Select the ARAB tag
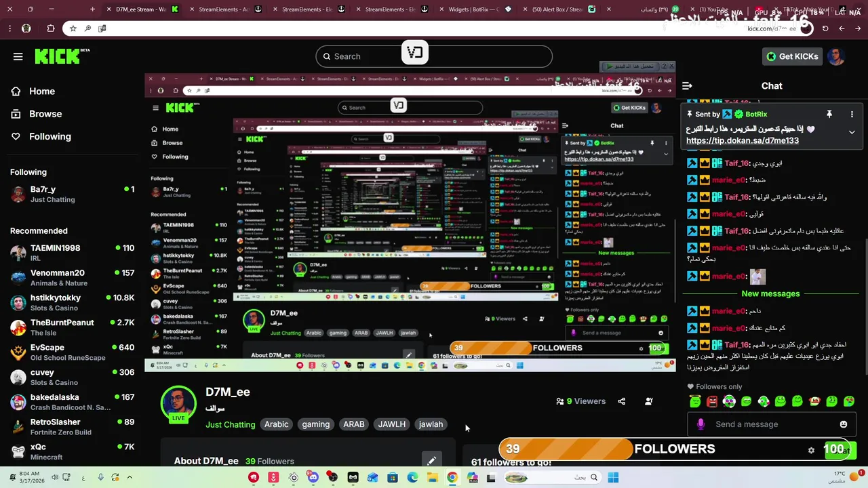Viewport: 868px width, 488px height. pyautogui.click(x=354, y=424)
